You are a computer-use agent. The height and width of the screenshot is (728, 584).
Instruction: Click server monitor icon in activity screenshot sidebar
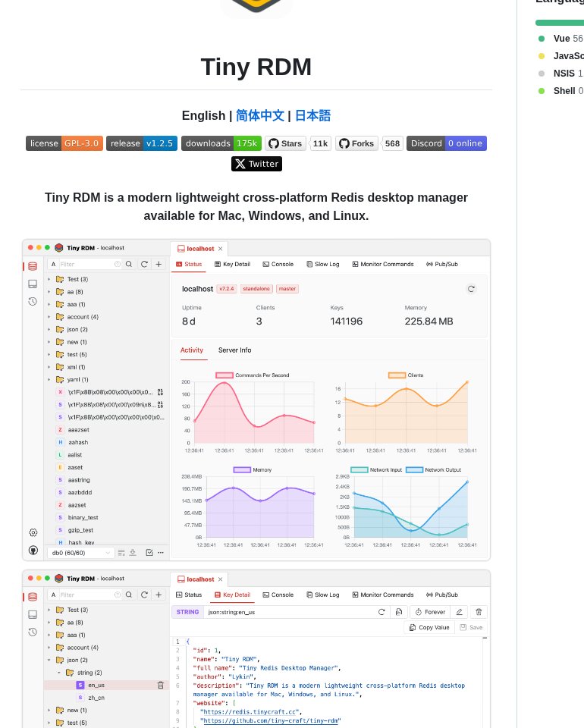33,284
